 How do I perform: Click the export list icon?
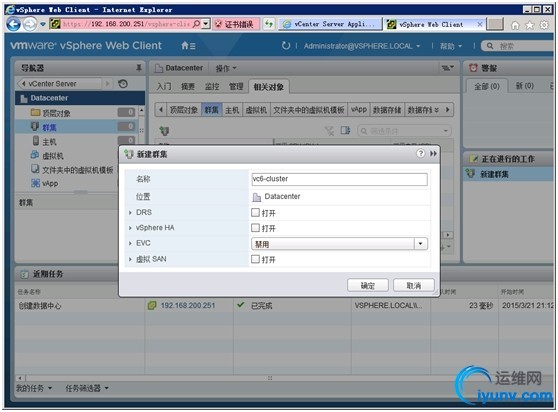[345, 131]
